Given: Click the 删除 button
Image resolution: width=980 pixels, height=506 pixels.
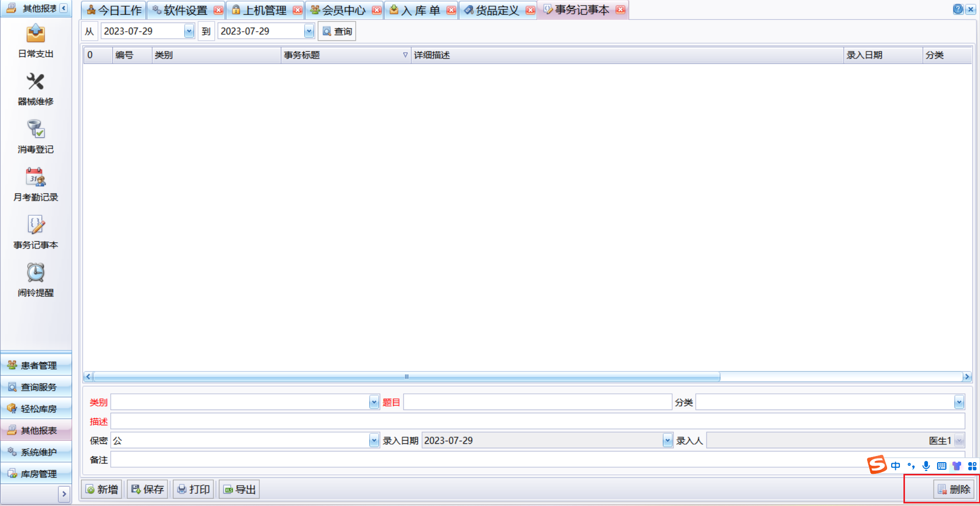Looking at the screenshot, I should pyautogui.click(x=954, y=489).
